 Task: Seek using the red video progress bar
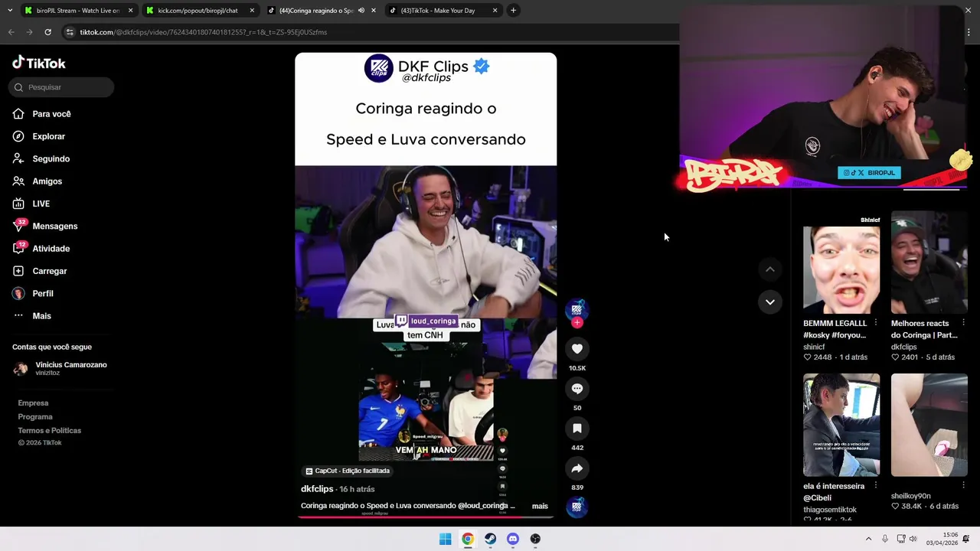(x=426, y=517)
